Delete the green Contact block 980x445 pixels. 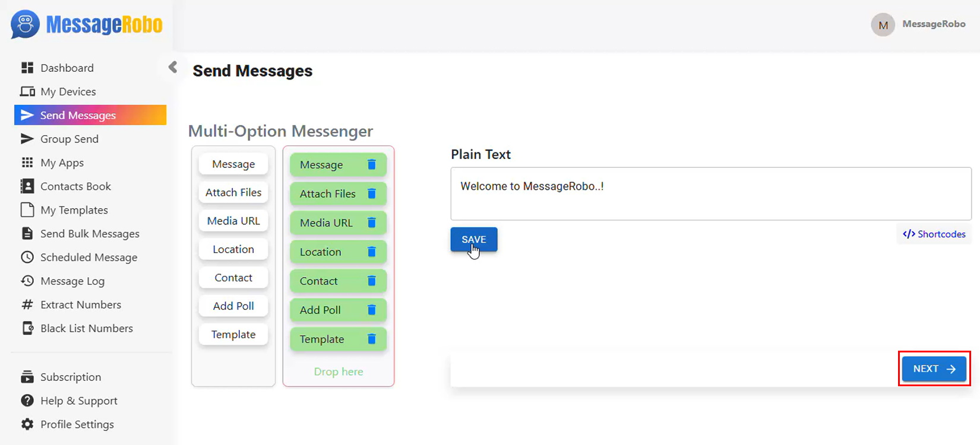(x=372, y=281)
